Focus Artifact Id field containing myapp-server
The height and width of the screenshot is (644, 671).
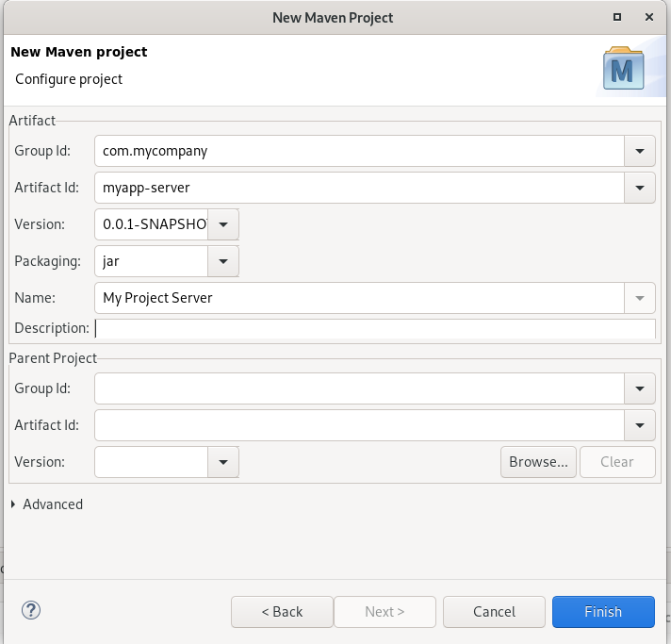(x=359, y=188)
